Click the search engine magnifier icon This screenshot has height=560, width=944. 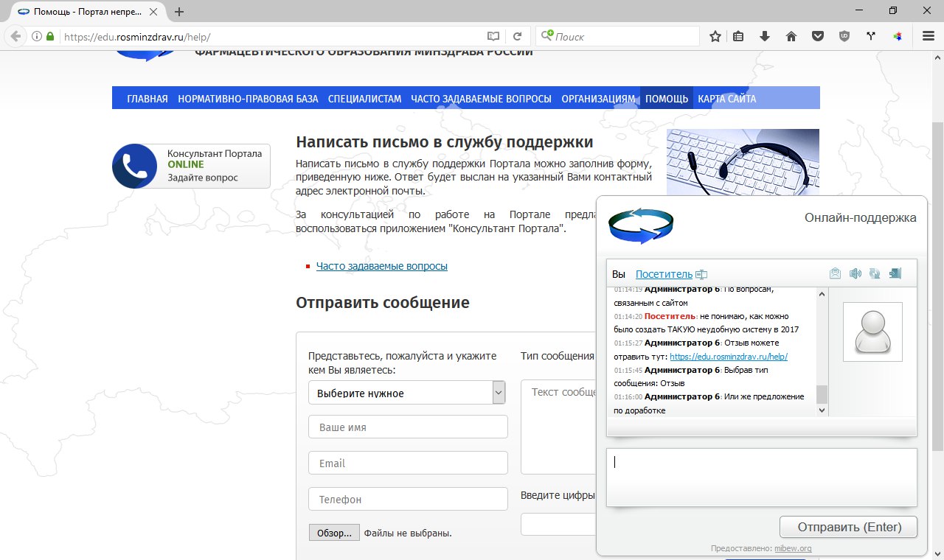[x=548, y=36]
